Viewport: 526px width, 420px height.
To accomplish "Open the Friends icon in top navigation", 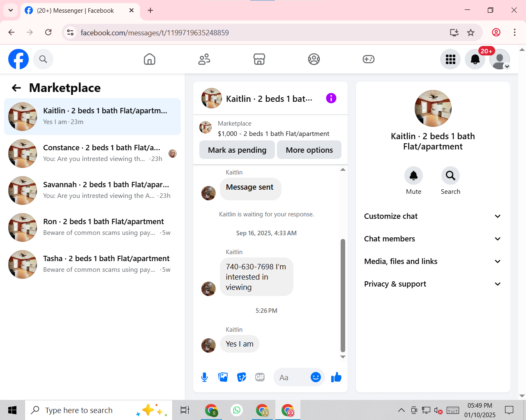I will point(204,59).
